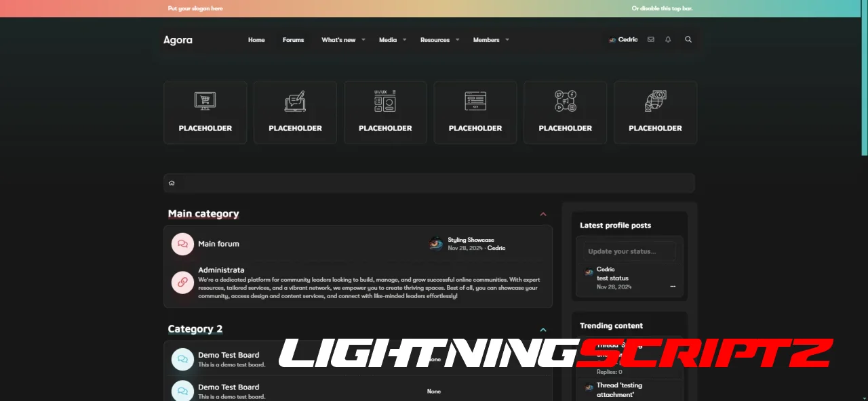Expand the Resources dropdown arrow
Viewport: 868px width, 401px height.
(x=457, y=40)
